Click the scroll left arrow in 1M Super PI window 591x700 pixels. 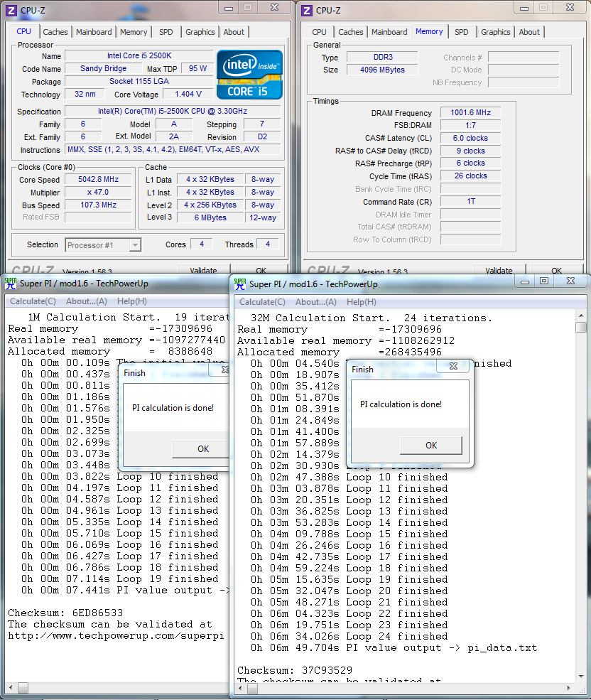(x=11, y=687)
